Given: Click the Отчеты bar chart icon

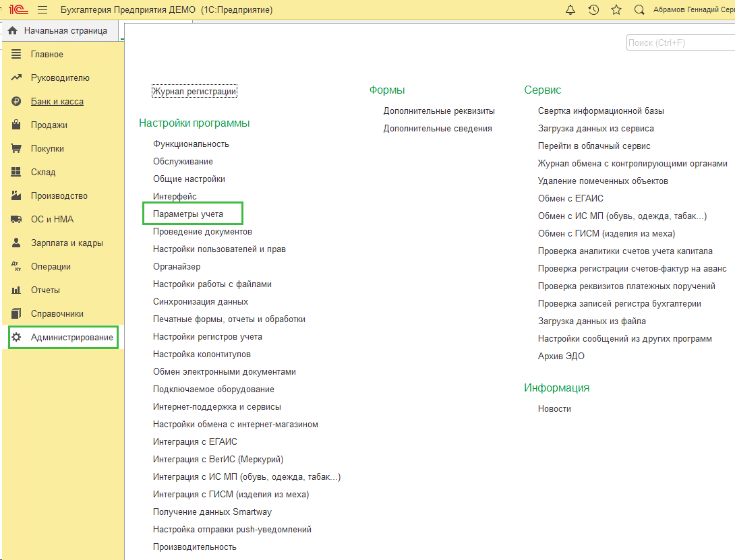Looking at the screenshot, I should pyautogui.click(x=16, y=290).
